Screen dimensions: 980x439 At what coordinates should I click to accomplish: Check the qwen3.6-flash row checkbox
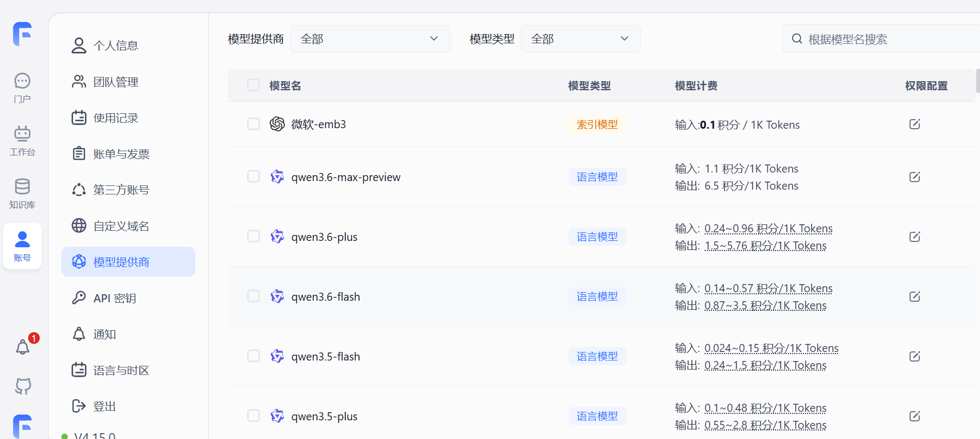(254, 296)
